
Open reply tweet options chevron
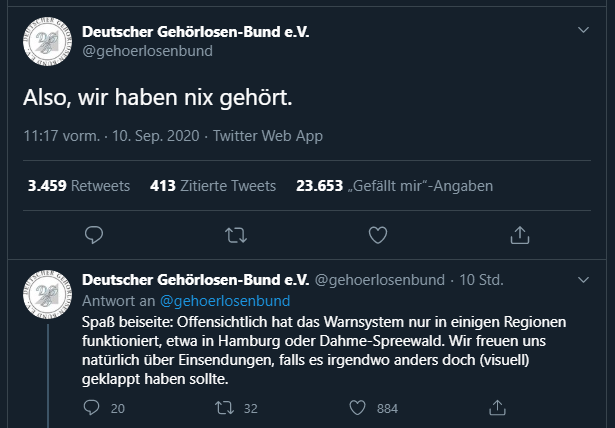coord(584,279)
